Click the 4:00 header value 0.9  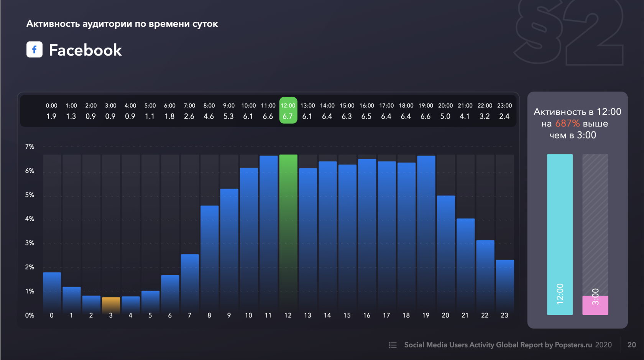pos(130,116)
